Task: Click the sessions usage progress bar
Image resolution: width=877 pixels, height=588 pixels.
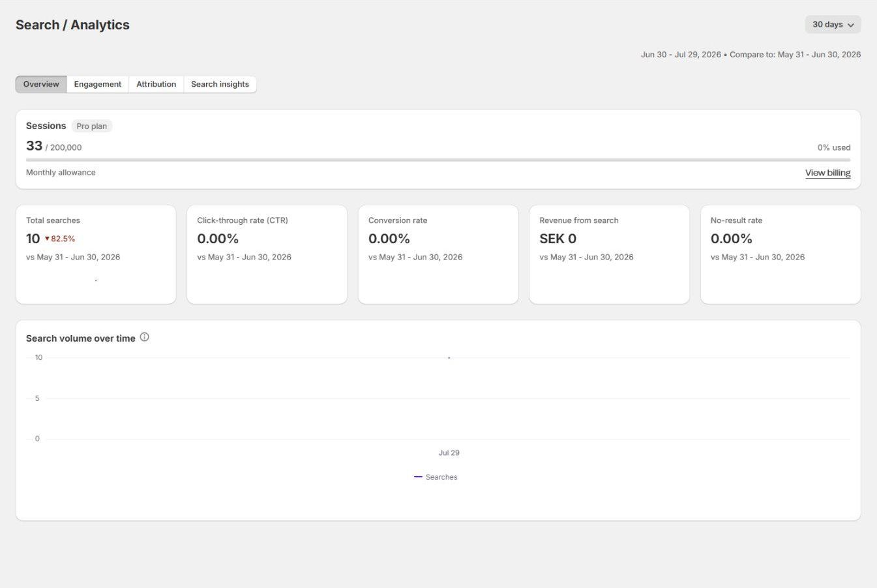Action: [438, 160]
